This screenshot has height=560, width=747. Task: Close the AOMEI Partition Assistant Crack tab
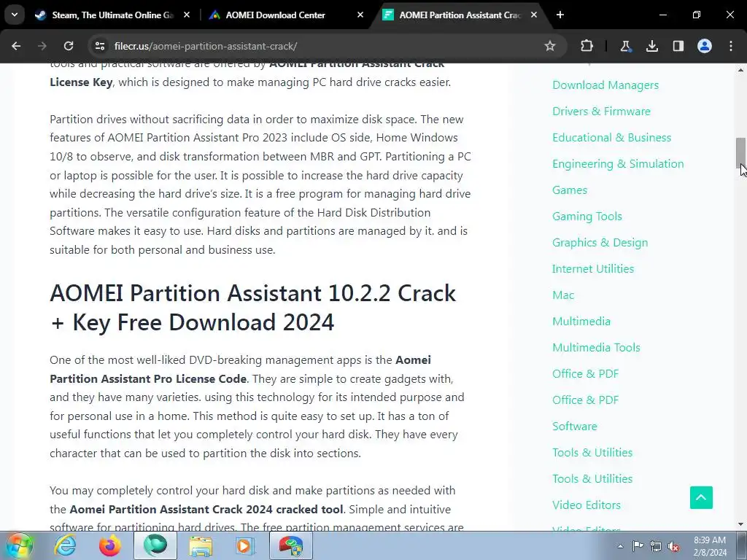click(534, 15)
